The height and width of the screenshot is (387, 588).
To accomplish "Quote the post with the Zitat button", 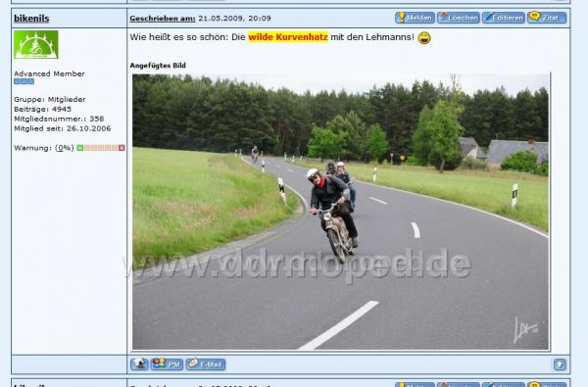I will 547,18.
